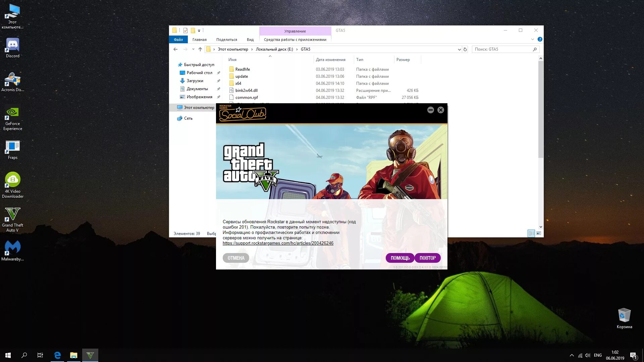
Task: Open Microsoft Edge from the taskbar
Action: pyautogui.click(x=57, y=355)
